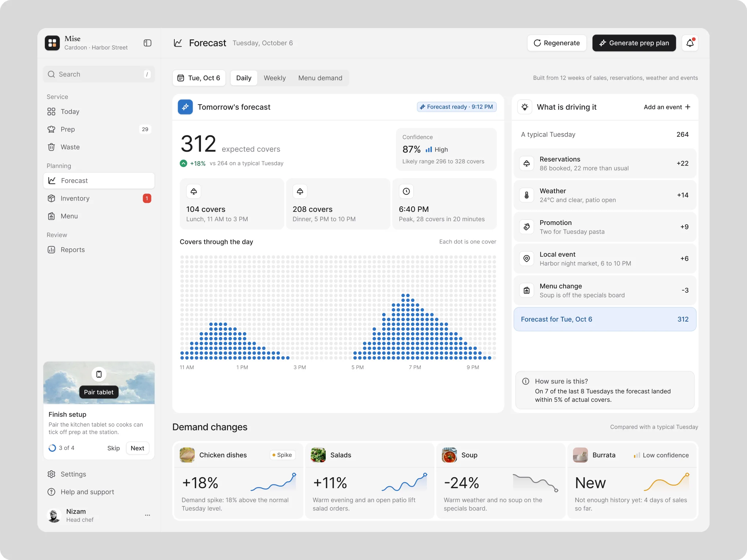Open Settings in the sidebar
Viewport: 747px width, 560px height.
tap(99, 474)
